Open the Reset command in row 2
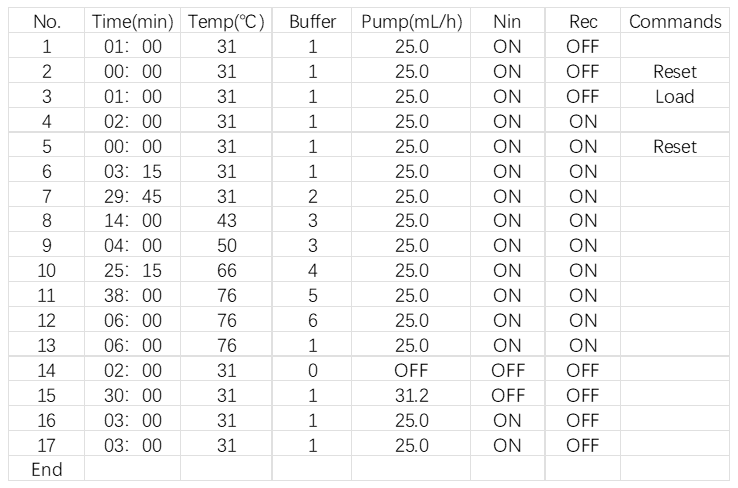738x488 pixels. pyautogui.click(x=675, y=72)
